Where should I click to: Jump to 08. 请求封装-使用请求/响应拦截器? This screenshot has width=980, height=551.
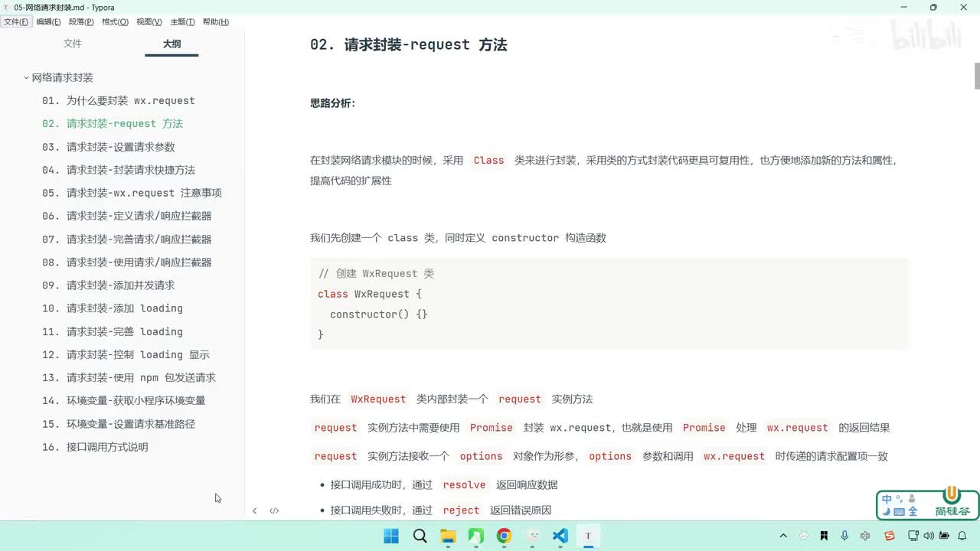(127, 262)
